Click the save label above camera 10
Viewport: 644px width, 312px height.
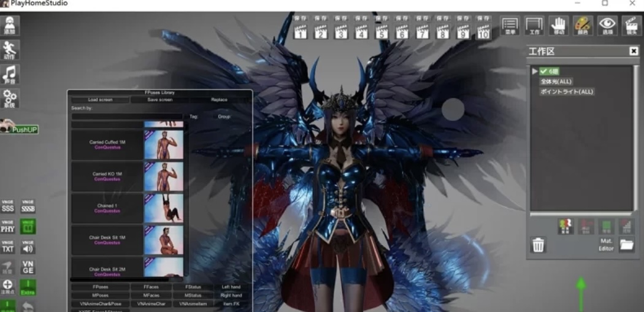pos(483,18)
